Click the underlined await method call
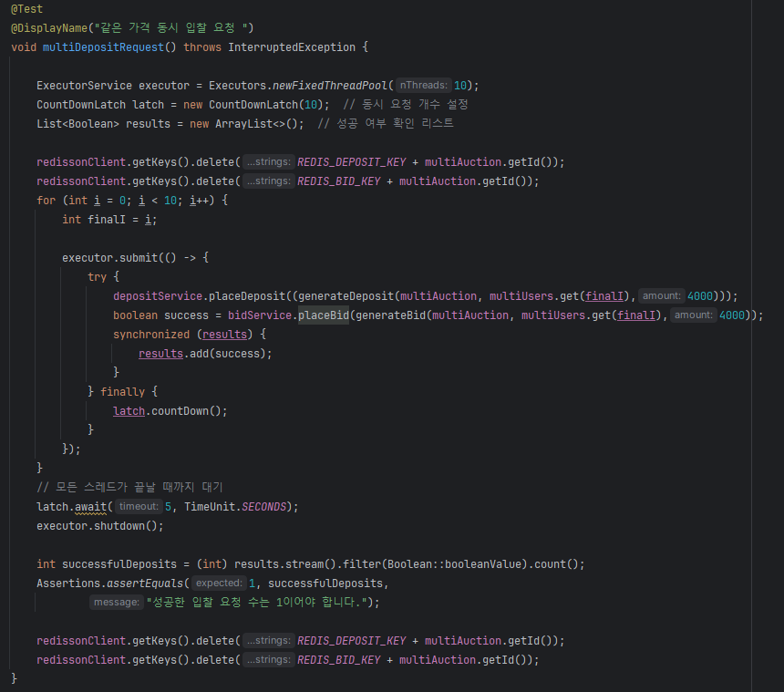Screen dimensions: 784x692 click(x=90, y=507)
